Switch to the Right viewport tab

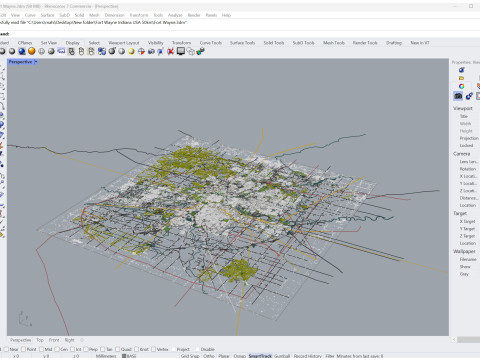tap(69, 340)
